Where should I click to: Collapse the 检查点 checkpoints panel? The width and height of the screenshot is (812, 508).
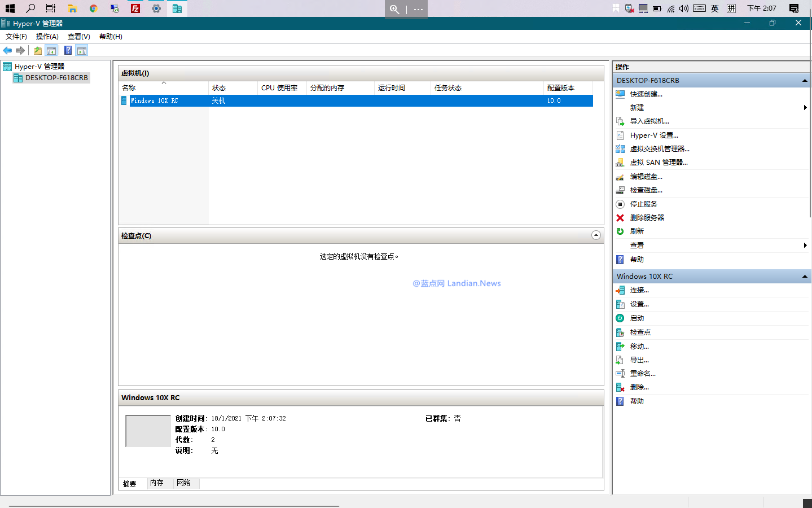click(x=596, y=235)
